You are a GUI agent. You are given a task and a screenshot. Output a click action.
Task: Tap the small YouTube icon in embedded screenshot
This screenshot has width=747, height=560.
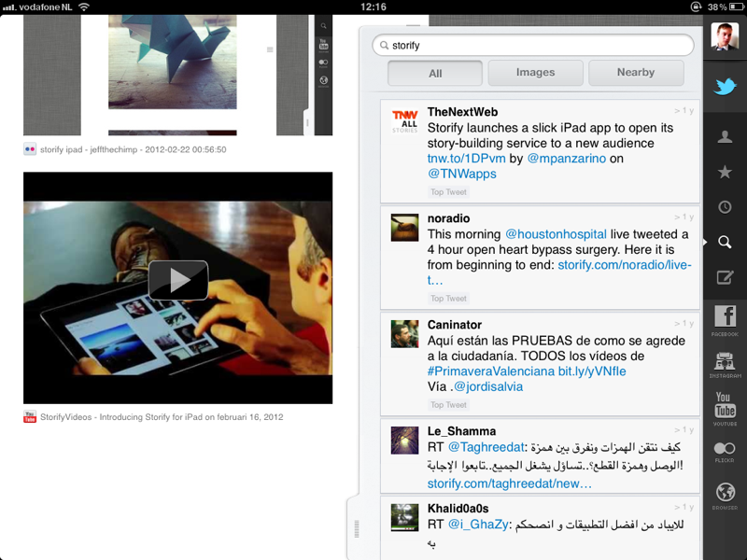(x=323, y=45)
